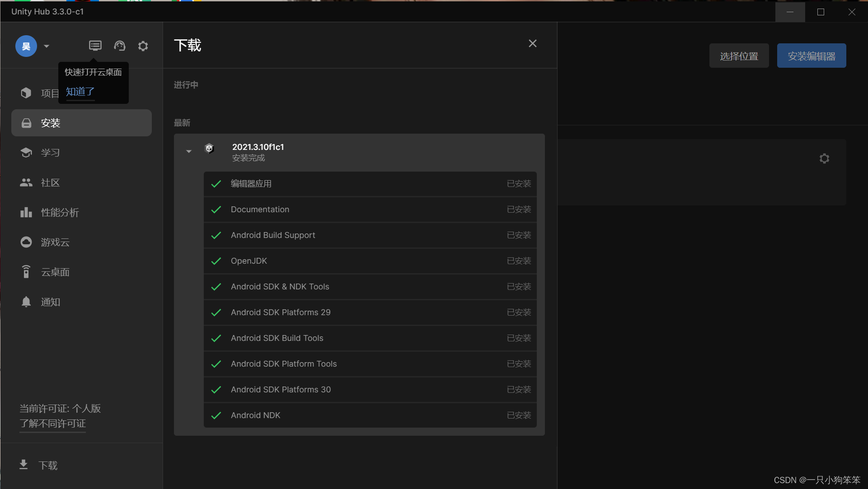Select the 2021.3.10f1c1 version title
This screenshot has height=489, width=868.
258,147
